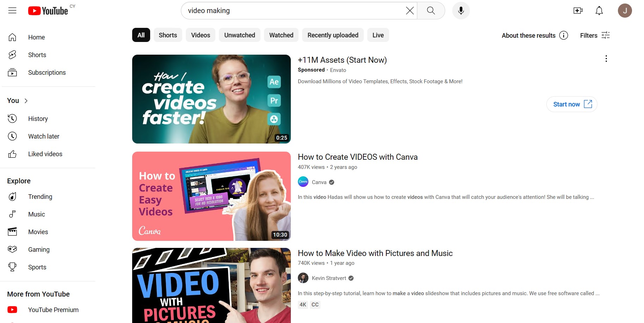Click the History clock icon

click(x=12, y=118)
